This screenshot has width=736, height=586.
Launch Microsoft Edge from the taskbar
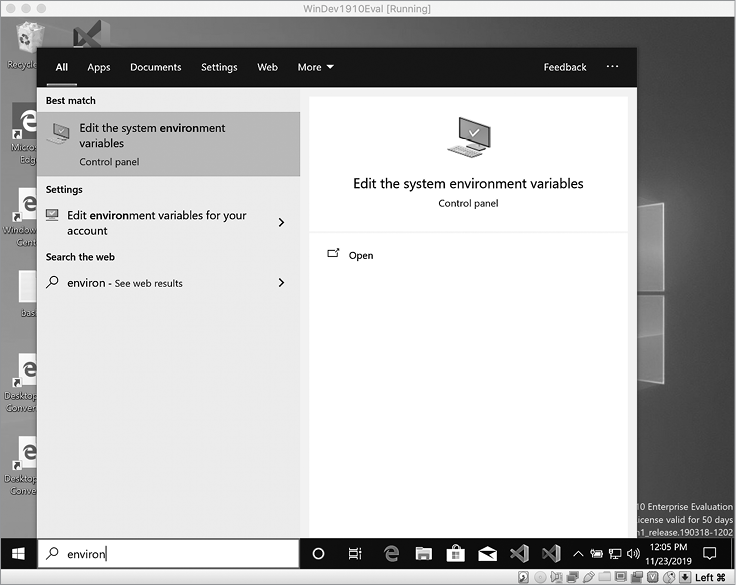392,553
